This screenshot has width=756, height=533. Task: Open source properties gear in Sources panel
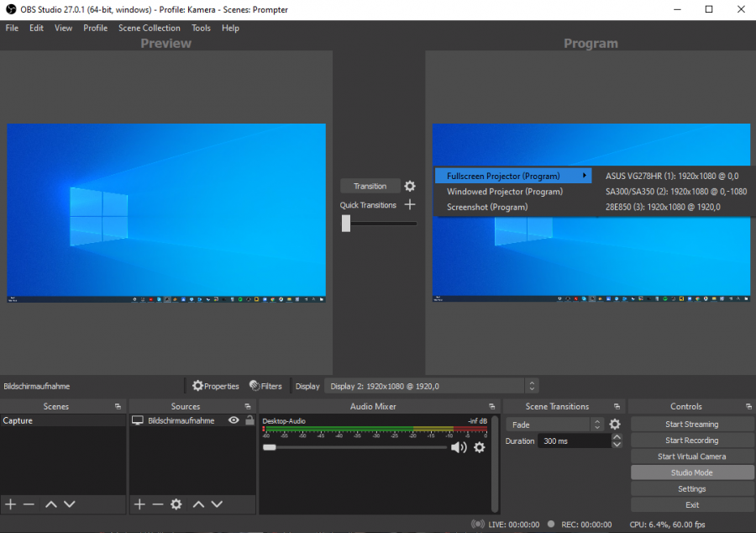(x=176, y=504)
